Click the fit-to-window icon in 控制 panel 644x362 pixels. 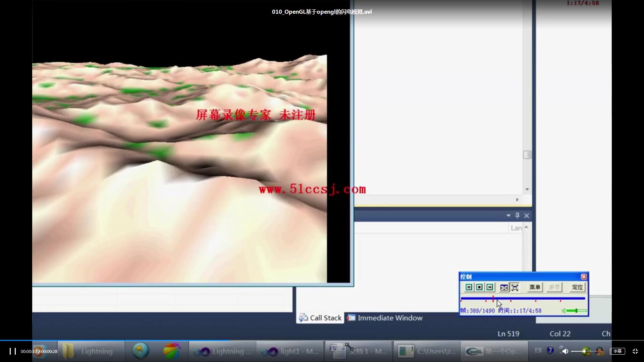[x=504, y=287]
